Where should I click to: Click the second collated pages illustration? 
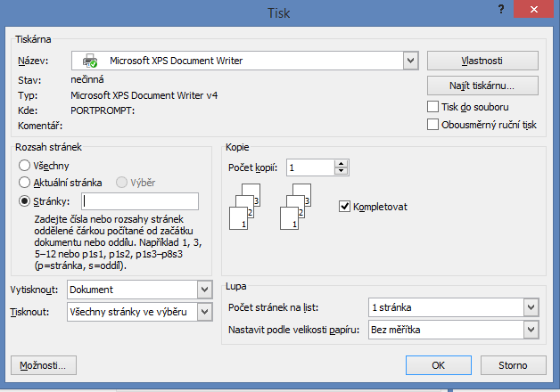pos(295,207)
